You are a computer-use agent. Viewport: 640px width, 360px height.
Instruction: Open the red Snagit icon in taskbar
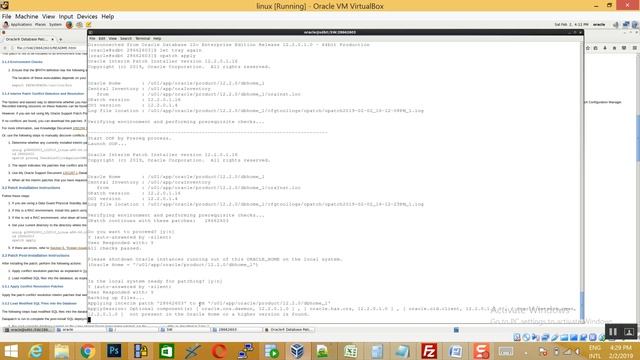pyautogui.click(x=482, y=351)
